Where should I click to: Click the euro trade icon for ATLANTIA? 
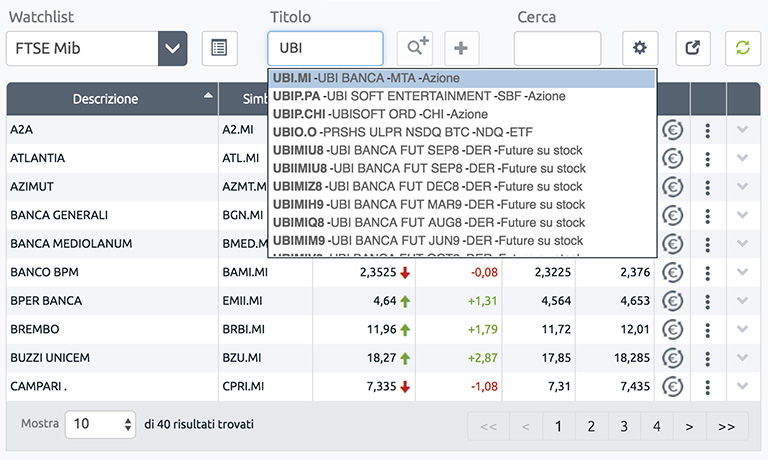pyautogui.click(x=672, y=159)
